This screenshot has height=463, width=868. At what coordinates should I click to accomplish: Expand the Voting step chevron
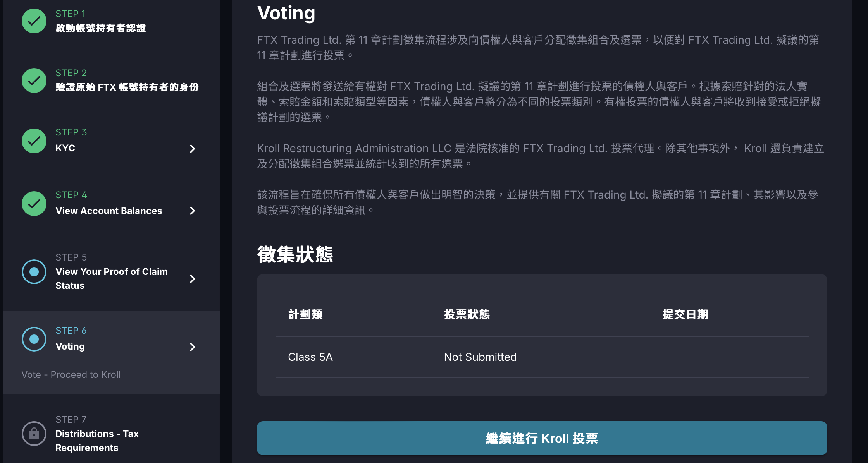[x=192, y=347]
